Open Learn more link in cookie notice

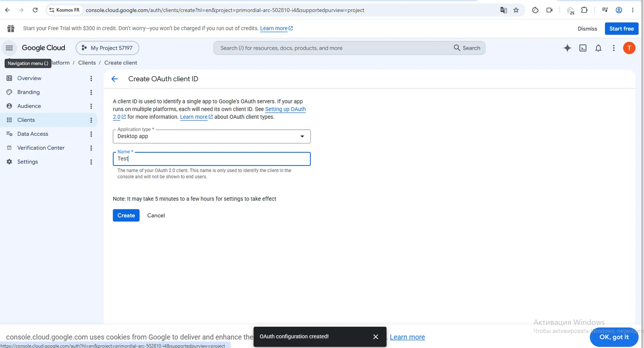[407, 337]
